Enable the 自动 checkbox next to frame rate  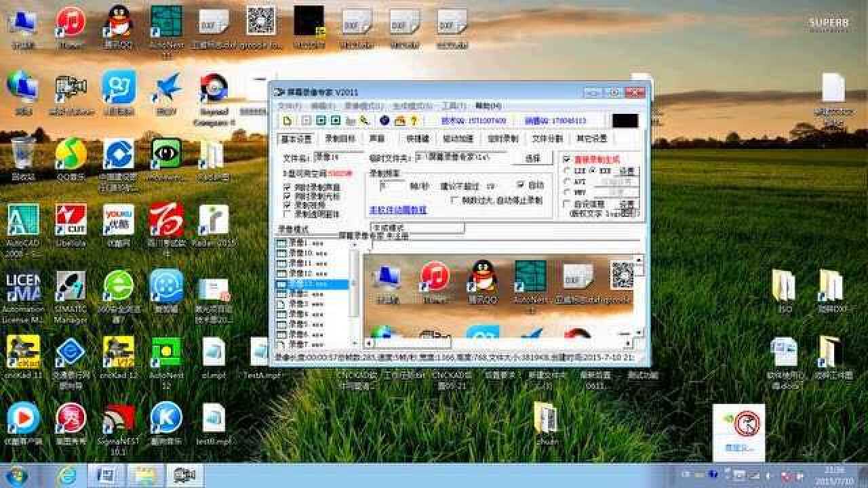(521, 184)
